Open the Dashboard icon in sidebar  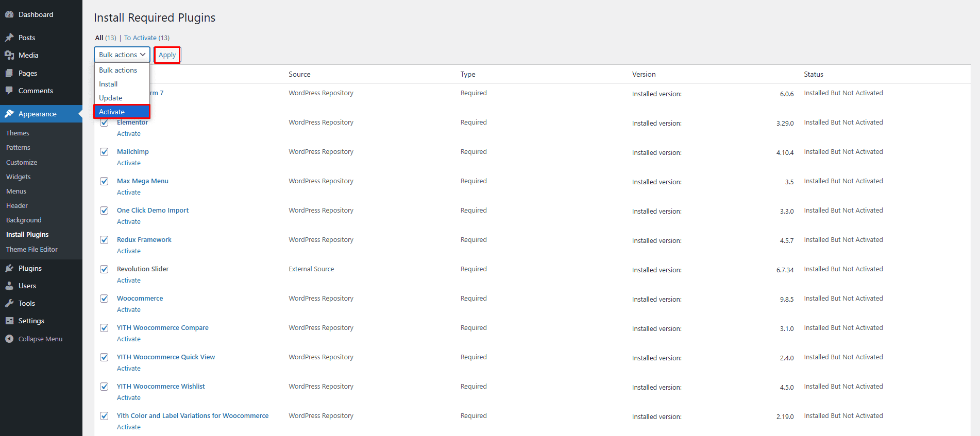point(9,14)
